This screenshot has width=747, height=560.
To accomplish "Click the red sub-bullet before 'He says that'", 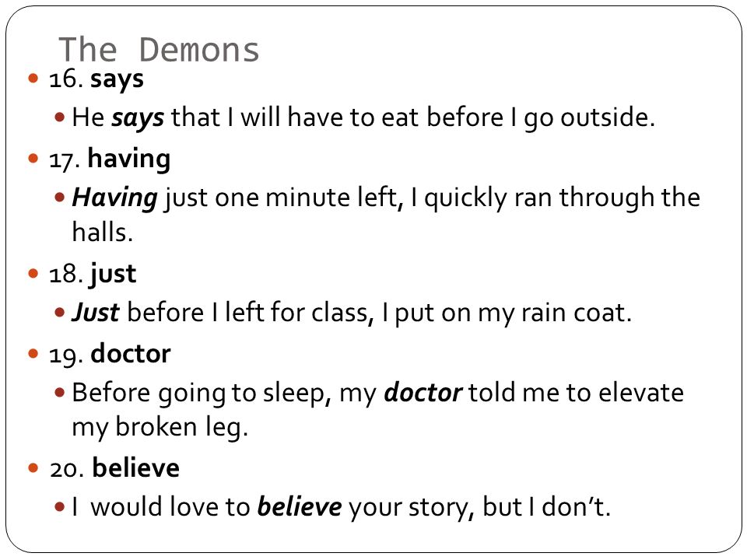I will coord(60,117).
